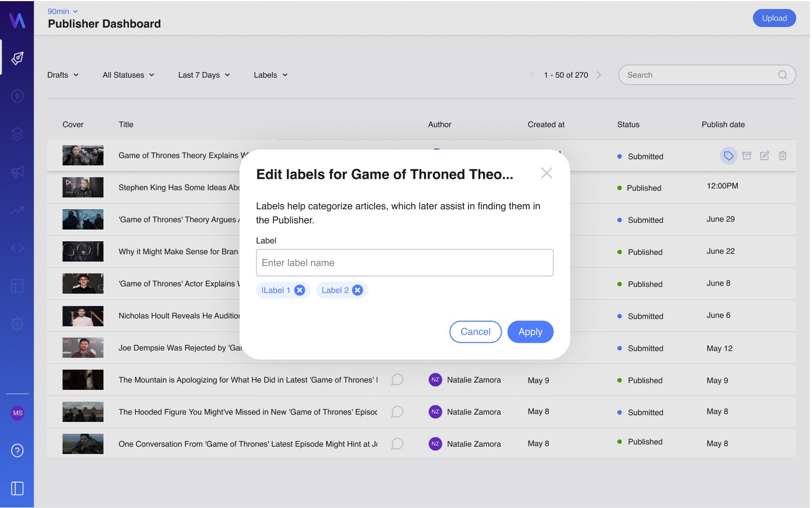Open the Drafts dropdown filter
Image resolution: width=812 pixels, height=508 pixels.
coord(63,75)
